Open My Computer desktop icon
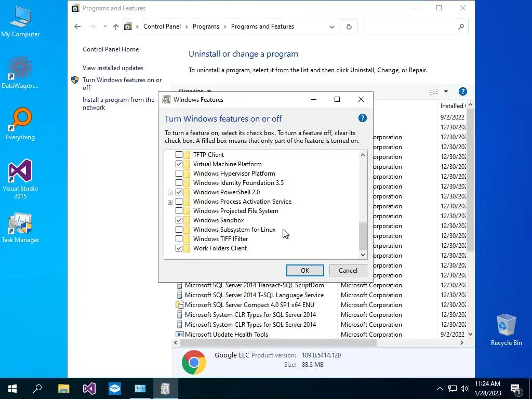The image size is (532, 399). point(20,22)
